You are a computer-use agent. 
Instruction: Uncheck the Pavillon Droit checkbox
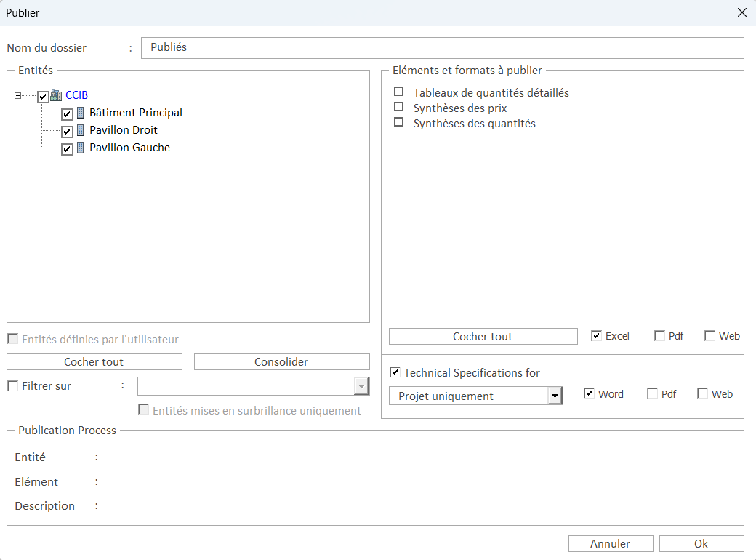[x=67, y=131]
